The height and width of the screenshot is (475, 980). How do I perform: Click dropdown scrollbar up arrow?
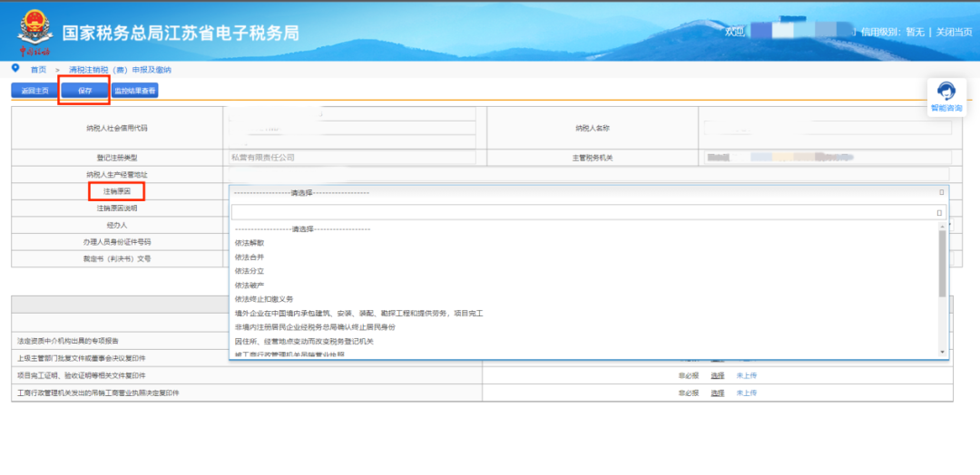tap(943, 228)
